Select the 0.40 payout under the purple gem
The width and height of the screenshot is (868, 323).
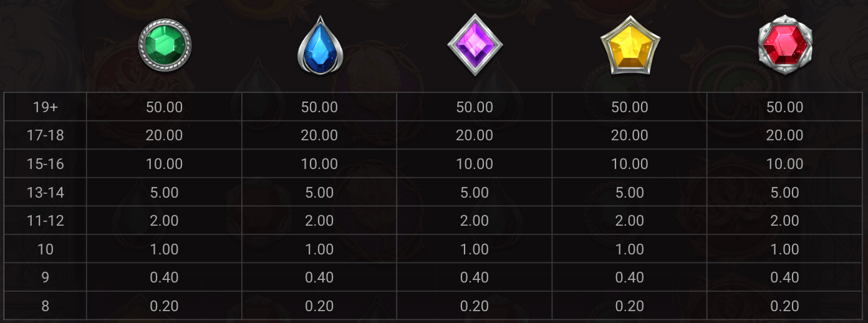[475, 277]
